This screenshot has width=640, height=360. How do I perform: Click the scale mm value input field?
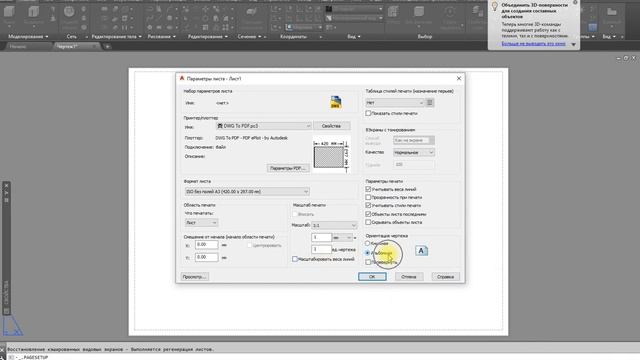pos(321,238)
